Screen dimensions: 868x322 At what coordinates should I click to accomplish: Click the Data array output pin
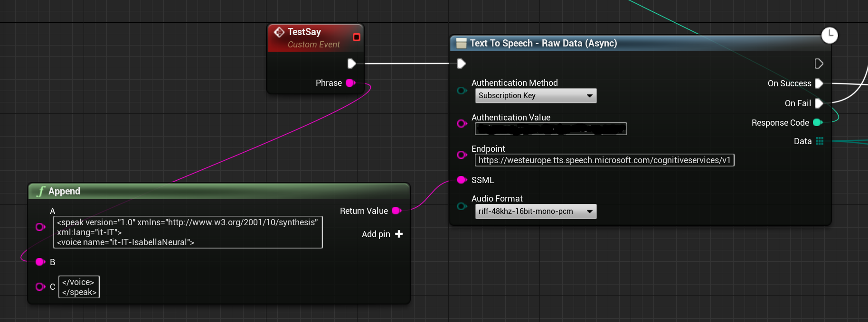point(820,141)
